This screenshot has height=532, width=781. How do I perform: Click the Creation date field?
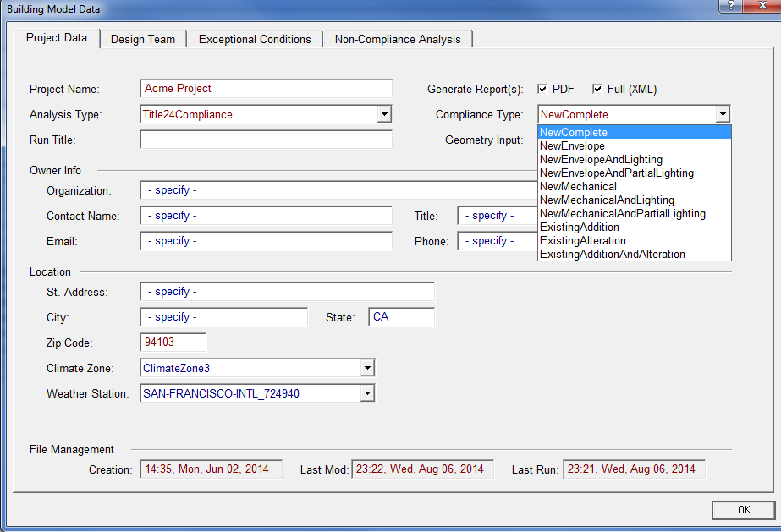[210, 469]
